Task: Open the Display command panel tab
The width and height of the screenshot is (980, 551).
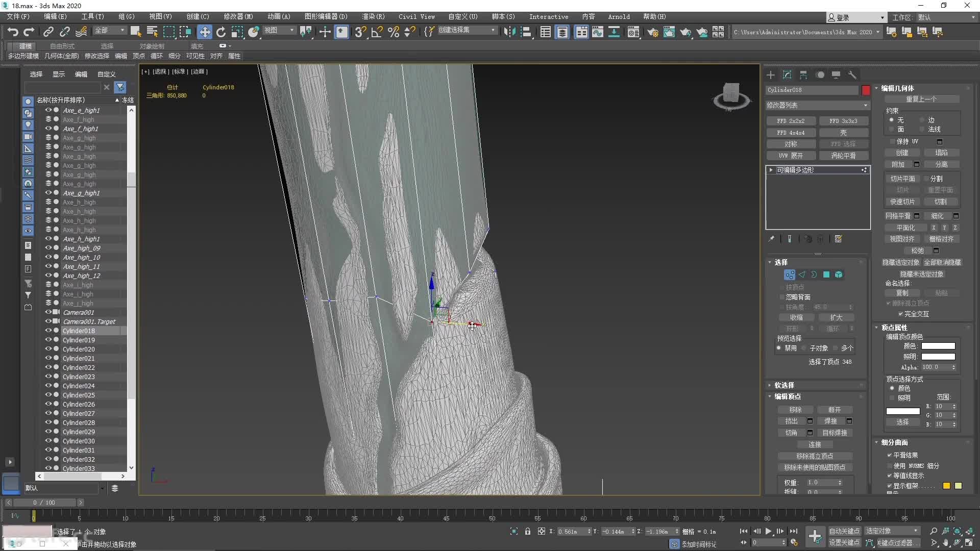Action: [x=836, y=75]
